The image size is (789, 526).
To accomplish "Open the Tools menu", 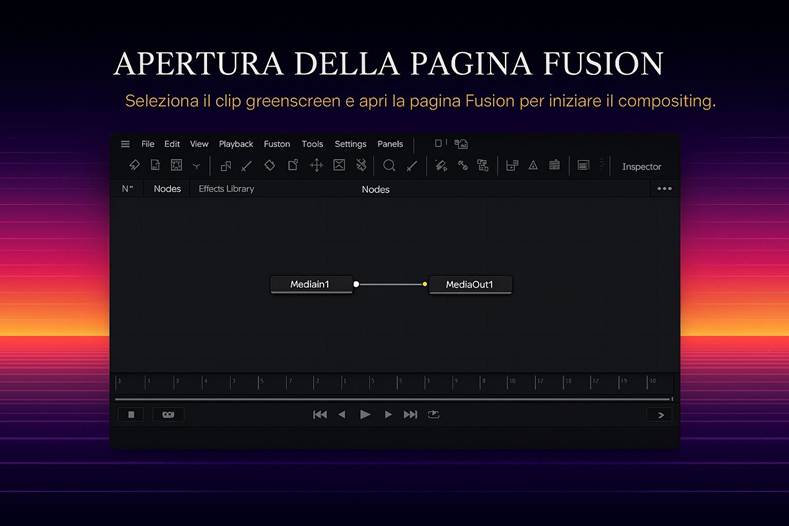I will [312, 144].
